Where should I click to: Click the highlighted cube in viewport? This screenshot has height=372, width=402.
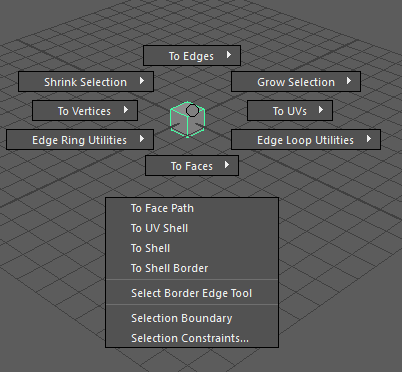[x=187, y=120]
